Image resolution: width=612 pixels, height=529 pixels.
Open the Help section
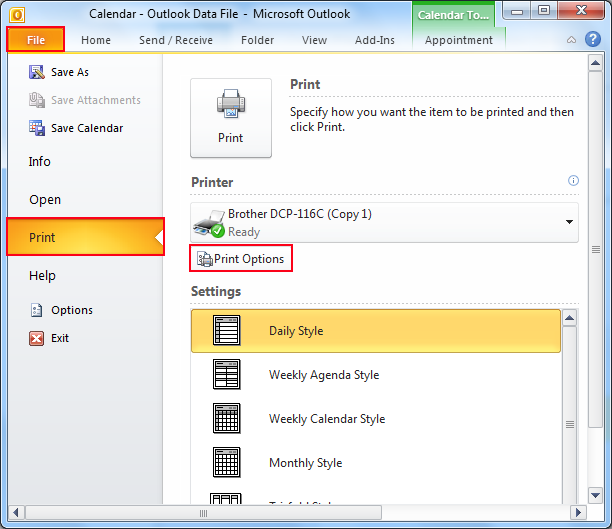click(42, 276)
